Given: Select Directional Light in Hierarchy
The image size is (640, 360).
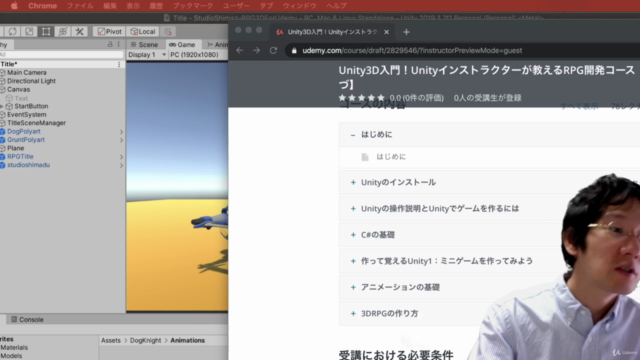Looking at the screenshot, I should [31, 81].
